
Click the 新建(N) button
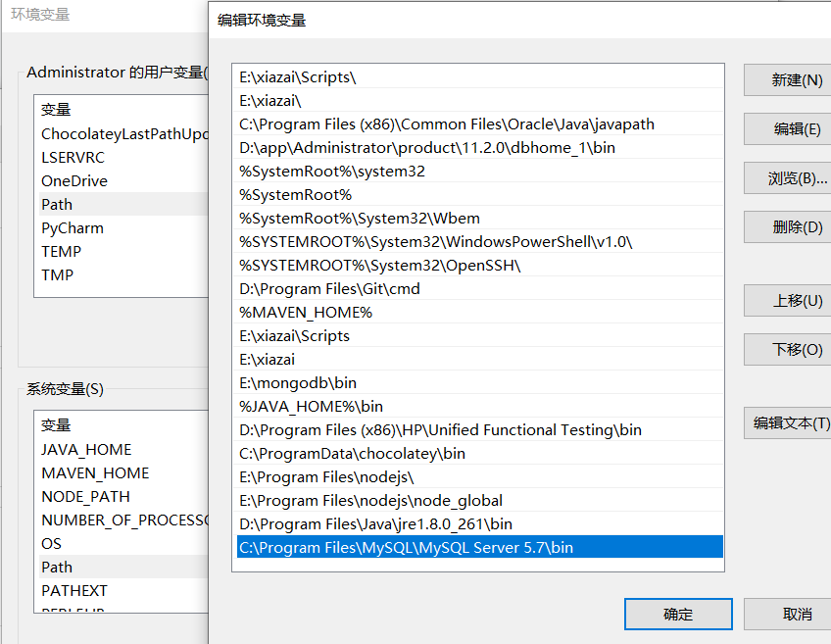(787, 80)
